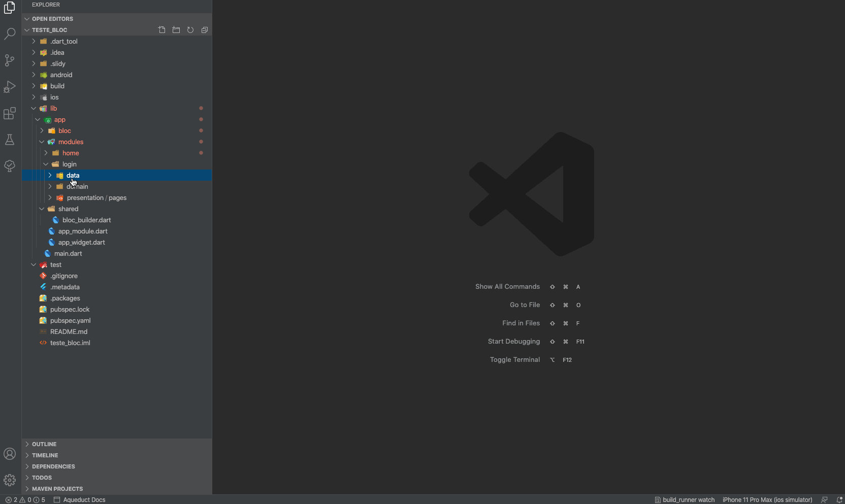This screenshot has width=845, height=504.
Task: Open app_module.dart file
Action: 117,231
